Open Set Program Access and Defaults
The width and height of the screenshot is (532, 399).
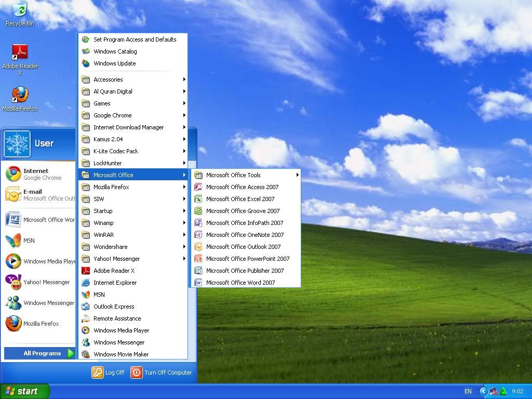point(133,39)
